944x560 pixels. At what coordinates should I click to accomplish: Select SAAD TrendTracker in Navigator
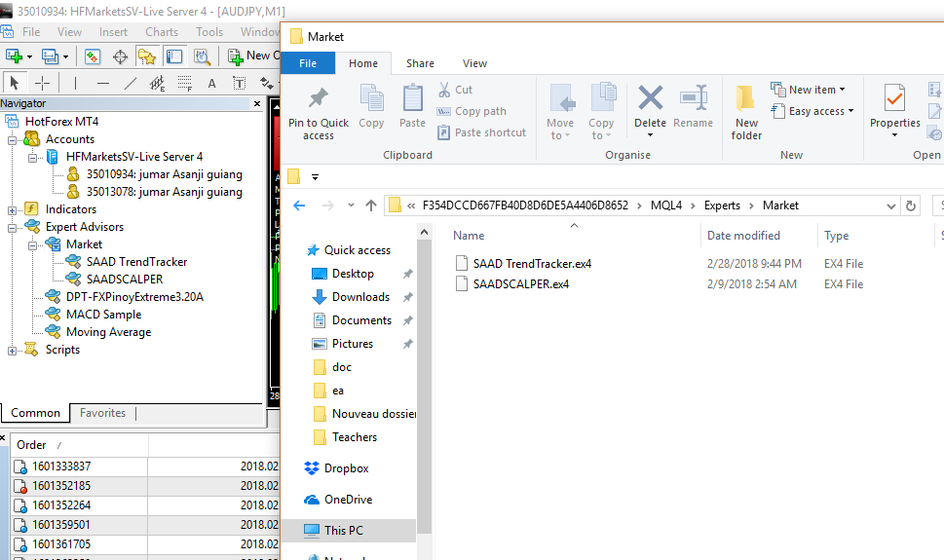(x=136, y=262)
